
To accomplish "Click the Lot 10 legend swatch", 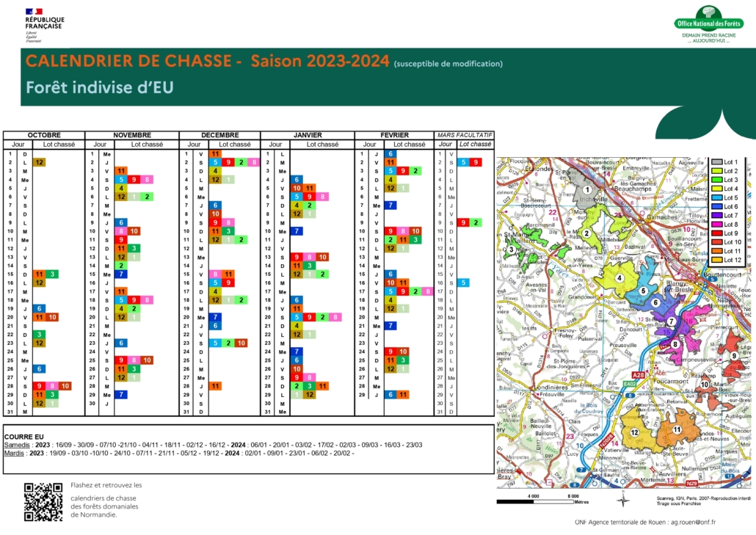I will 717,242.
